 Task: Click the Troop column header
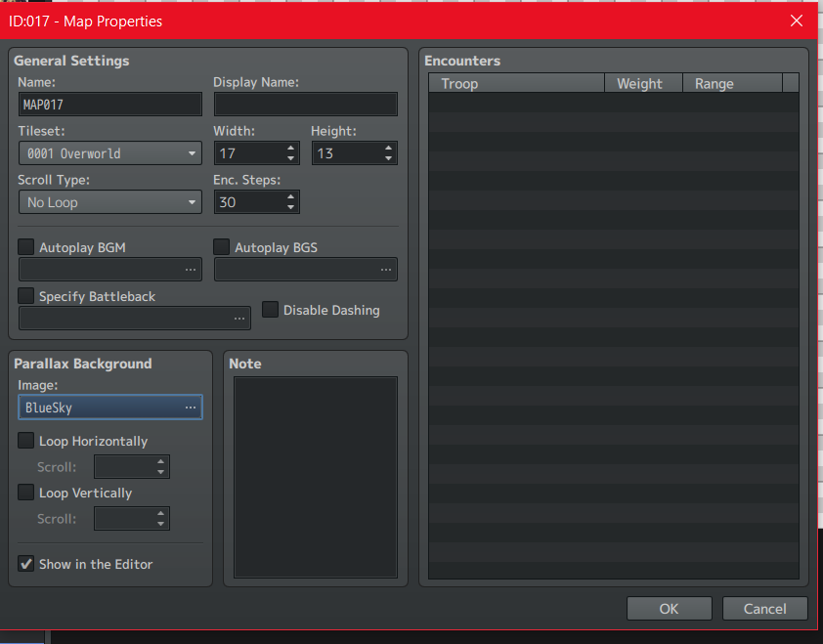click(x=516, y=83)
